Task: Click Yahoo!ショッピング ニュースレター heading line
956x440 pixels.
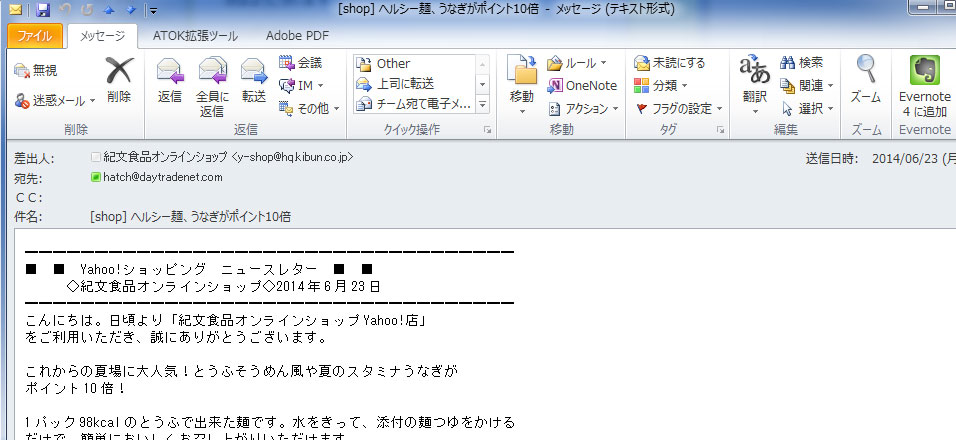Action: [199, 269]
